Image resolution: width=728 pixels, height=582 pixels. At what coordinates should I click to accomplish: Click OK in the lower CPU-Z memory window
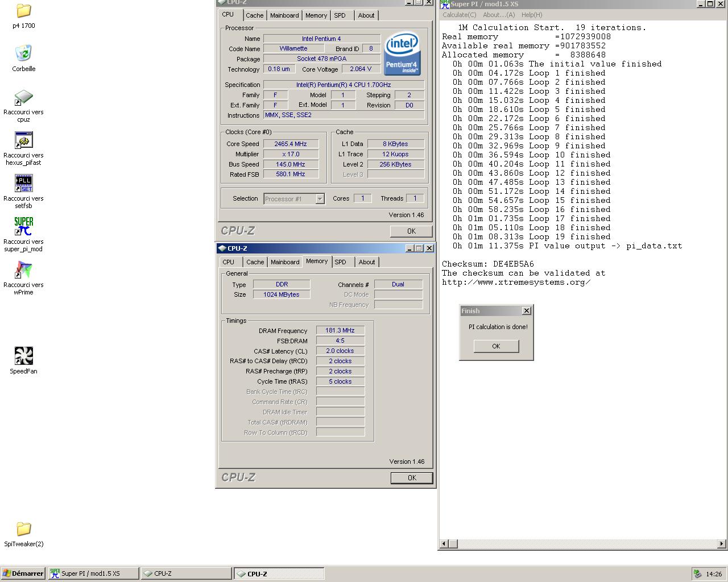412,478
